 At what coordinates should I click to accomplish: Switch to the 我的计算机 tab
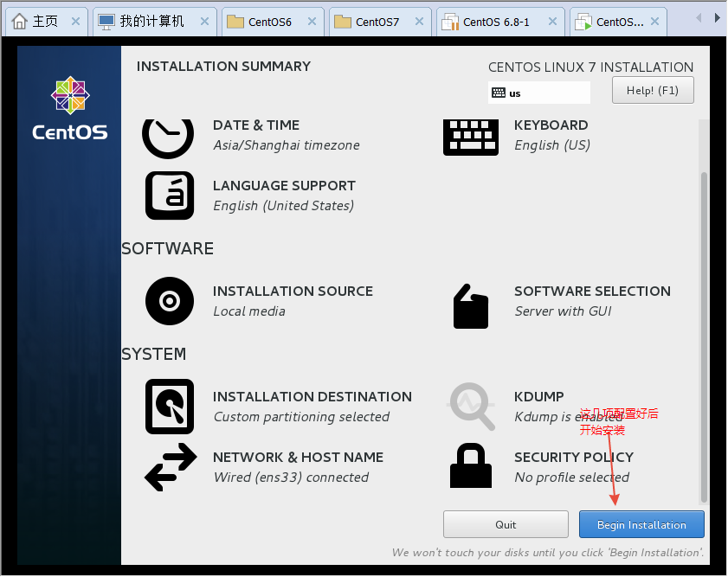point(155,22)
